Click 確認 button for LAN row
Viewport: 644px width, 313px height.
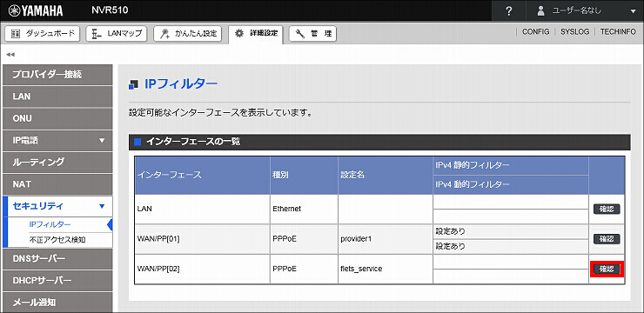coord(607,210)
